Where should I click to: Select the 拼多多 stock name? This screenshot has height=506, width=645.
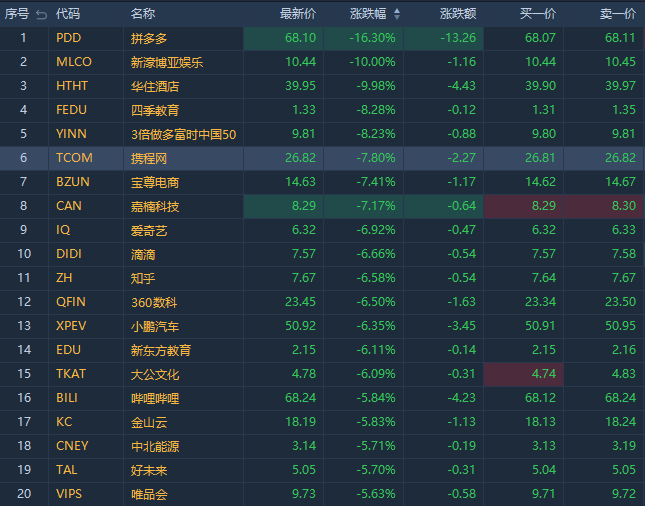[x=149, y=38]
